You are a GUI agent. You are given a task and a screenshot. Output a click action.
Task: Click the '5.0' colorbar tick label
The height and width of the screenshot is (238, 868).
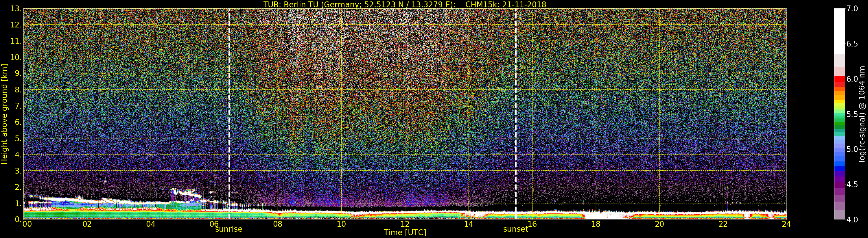(x=852, y=149)
